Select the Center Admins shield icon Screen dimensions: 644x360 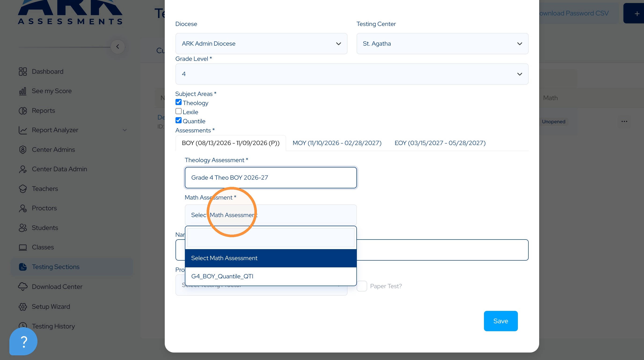pos(23,150)
